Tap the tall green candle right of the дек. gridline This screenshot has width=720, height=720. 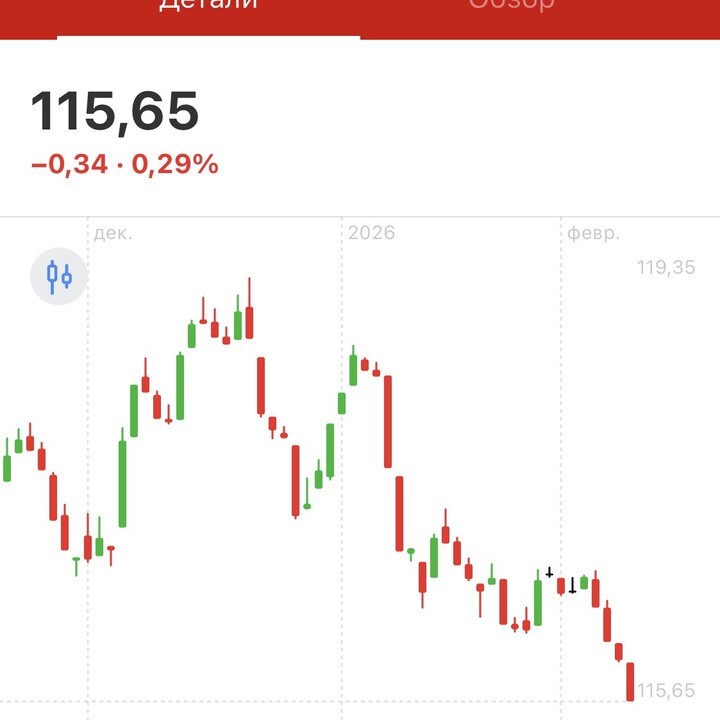tap(123, 483)
